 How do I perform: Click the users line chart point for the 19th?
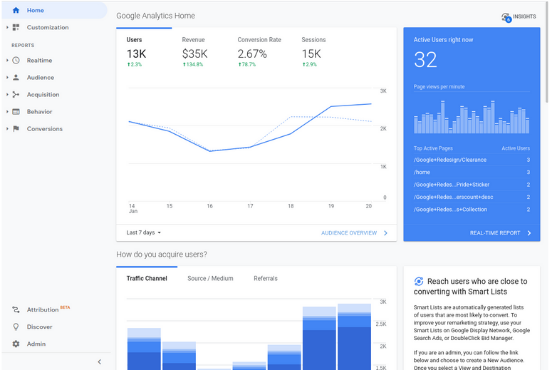[x=331, y=106]
